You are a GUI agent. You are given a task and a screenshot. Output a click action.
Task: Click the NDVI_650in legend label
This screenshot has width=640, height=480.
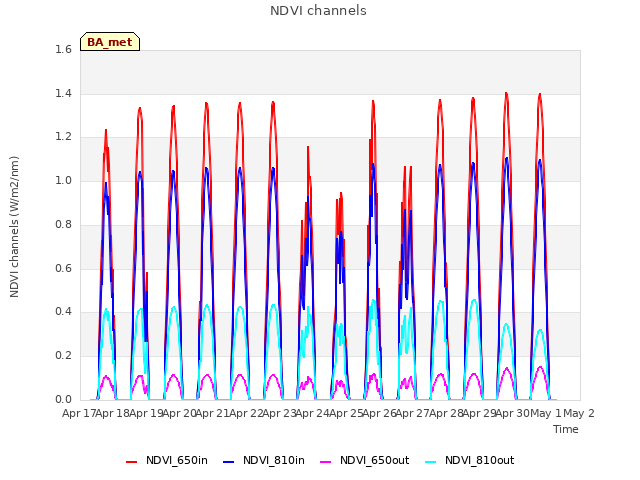tap(177, 460)
